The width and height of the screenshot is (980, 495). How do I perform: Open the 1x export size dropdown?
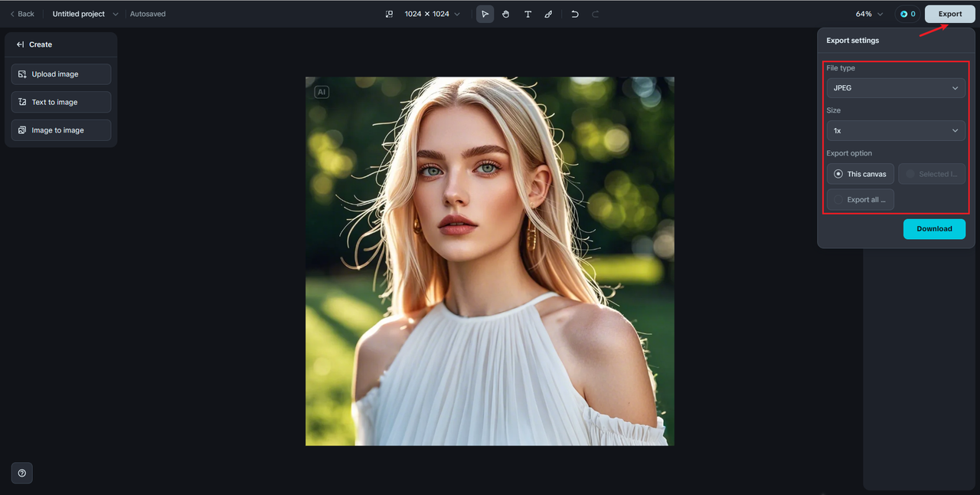[x=896, y=130]
